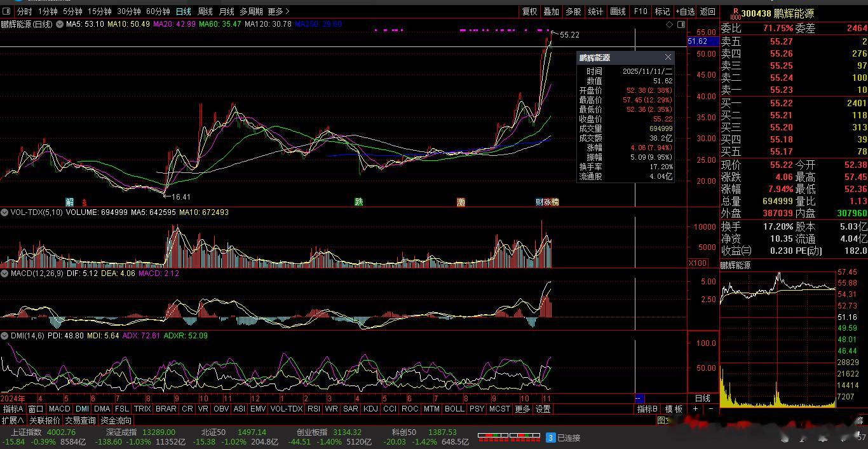The image size is (868, 449).
Task: Click the 复权 button
Action: 529,11
